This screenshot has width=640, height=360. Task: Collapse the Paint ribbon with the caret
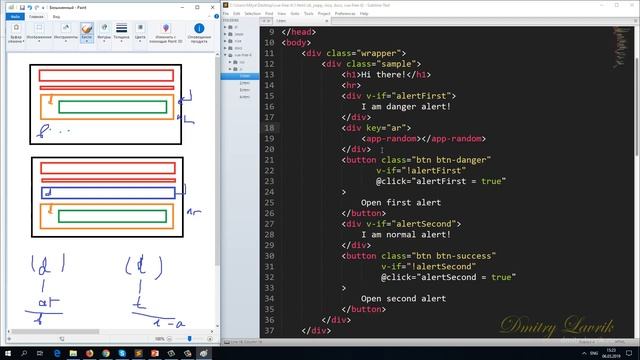point(210,17)
